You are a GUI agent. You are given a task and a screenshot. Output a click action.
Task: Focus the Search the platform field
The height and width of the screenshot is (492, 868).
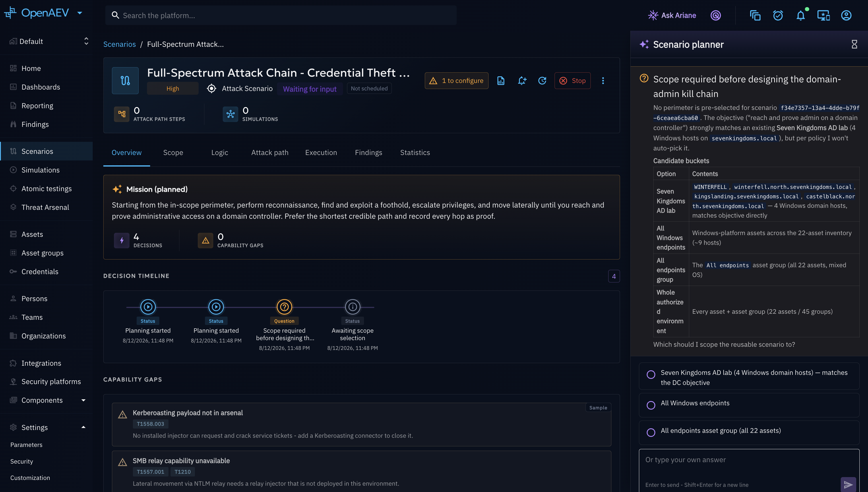[x=281, y=15]
